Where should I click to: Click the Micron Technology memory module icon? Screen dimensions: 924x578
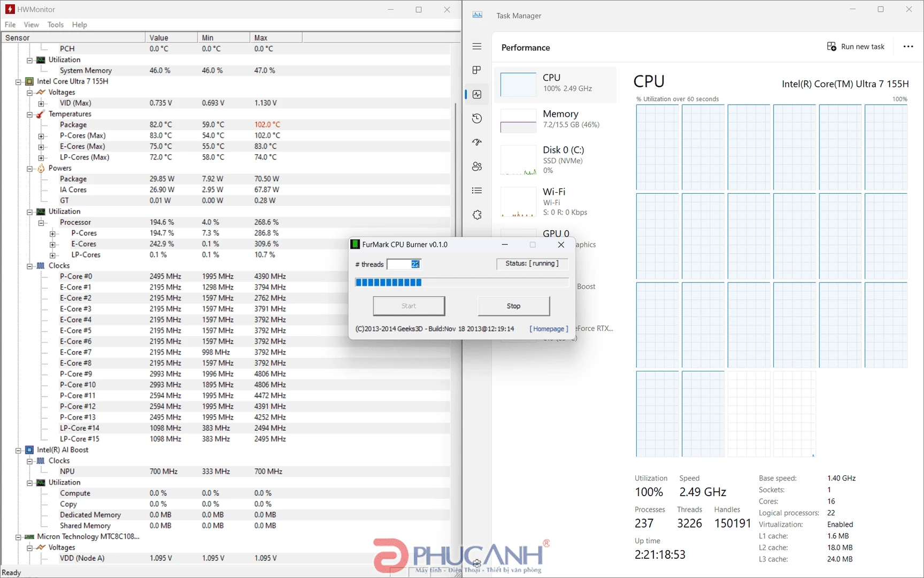[30, 537]
